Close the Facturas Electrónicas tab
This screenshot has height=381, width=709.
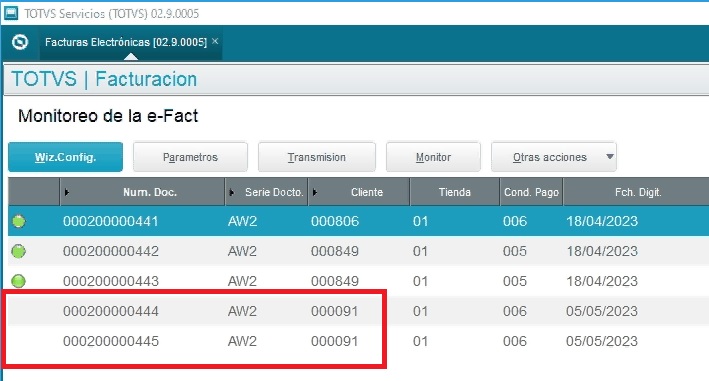click(x=215, y=41)
